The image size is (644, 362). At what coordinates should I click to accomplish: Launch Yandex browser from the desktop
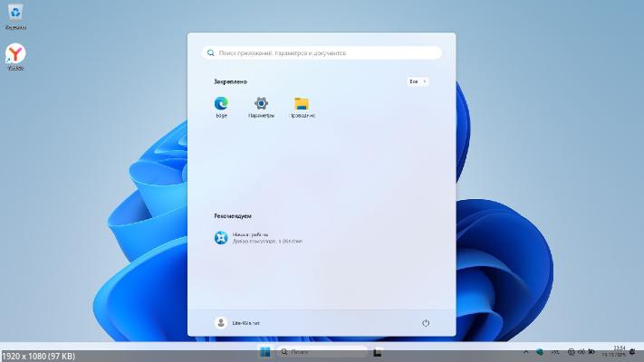[15, 55]
